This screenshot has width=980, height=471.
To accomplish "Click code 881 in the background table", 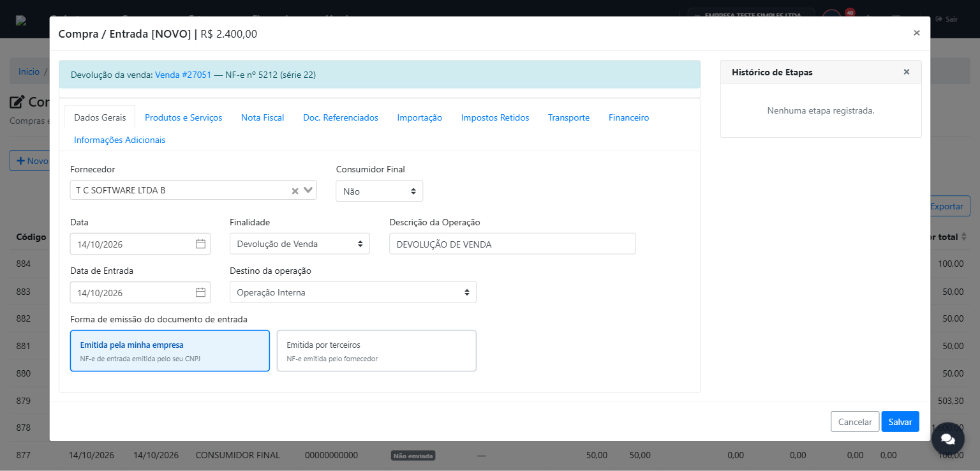I will [x=24, y=346].
